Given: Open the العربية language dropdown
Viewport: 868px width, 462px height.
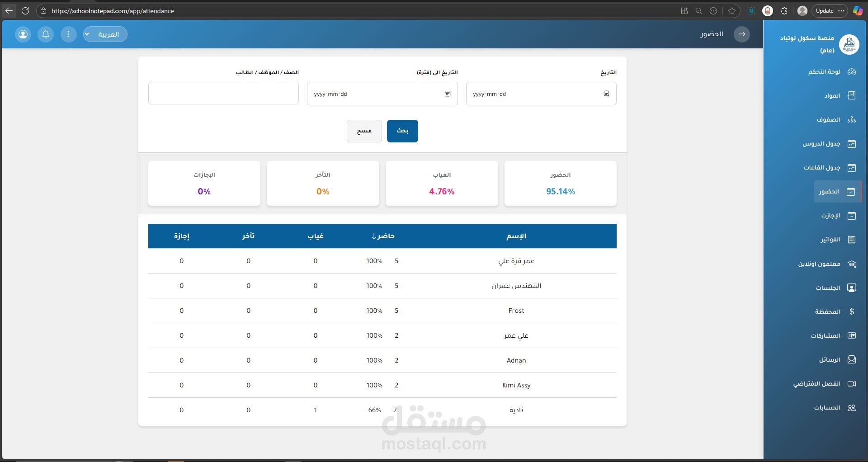Looking at the screenshot, I should click(105, 34).
